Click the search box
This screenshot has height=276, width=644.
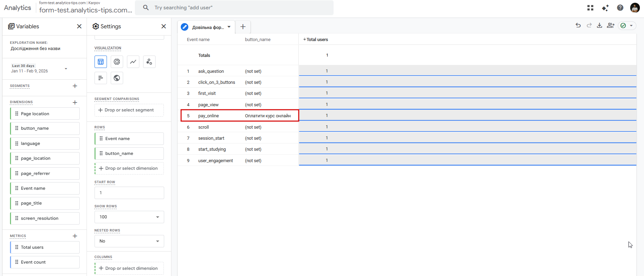pyautogui.click(x=234, y=8)
